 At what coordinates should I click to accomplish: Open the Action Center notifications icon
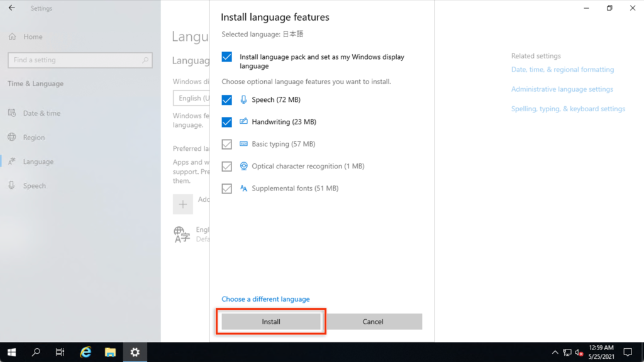628,352
